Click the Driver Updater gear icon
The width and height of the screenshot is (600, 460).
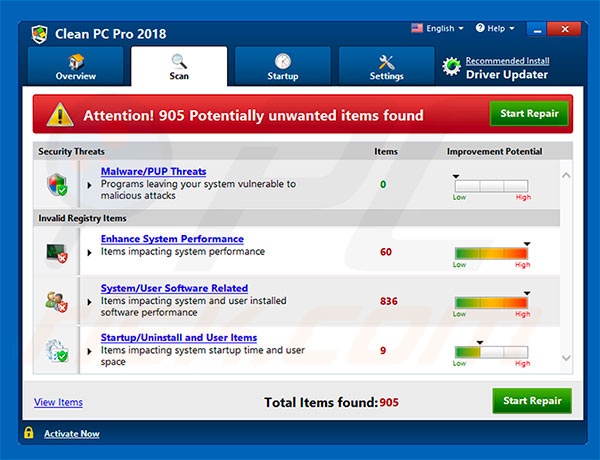click(x=452, y=66)
